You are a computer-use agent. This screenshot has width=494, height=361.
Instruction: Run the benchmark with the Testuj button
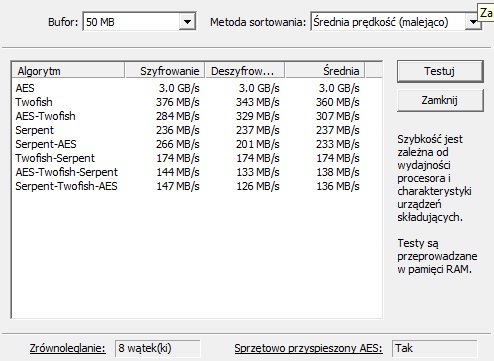[440, 71]
